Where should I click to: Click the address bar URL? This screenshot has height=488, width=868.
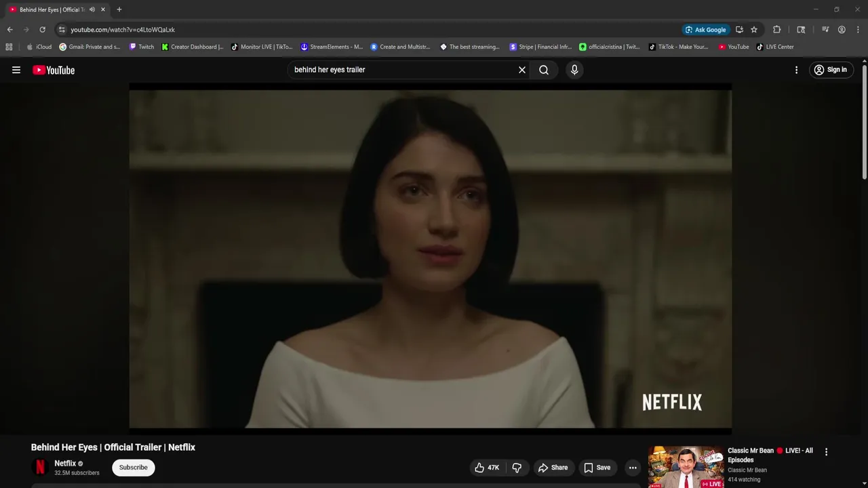click(x=123, y=30)
